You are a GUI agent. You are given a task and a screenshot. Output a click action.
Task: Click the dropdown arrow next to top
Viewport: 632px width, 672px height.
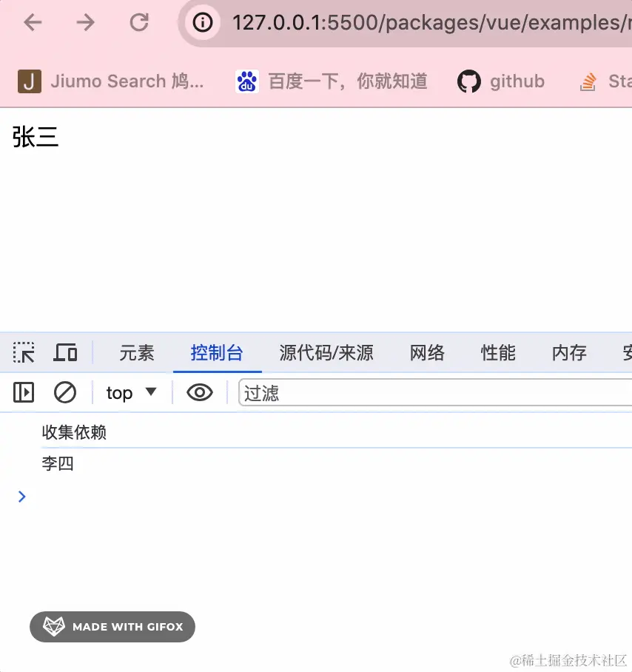150,394
